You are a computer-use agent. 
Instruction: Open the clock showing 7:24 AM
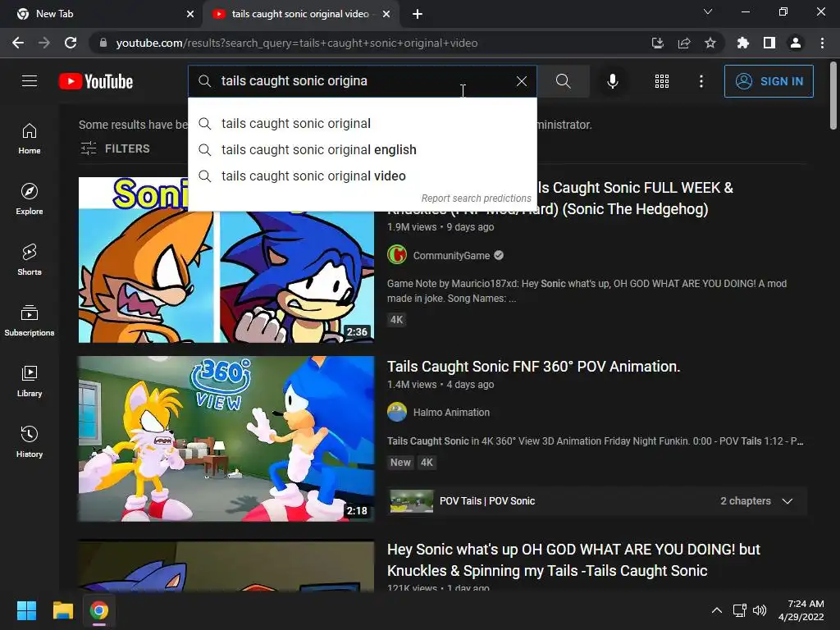pos(801,610)
